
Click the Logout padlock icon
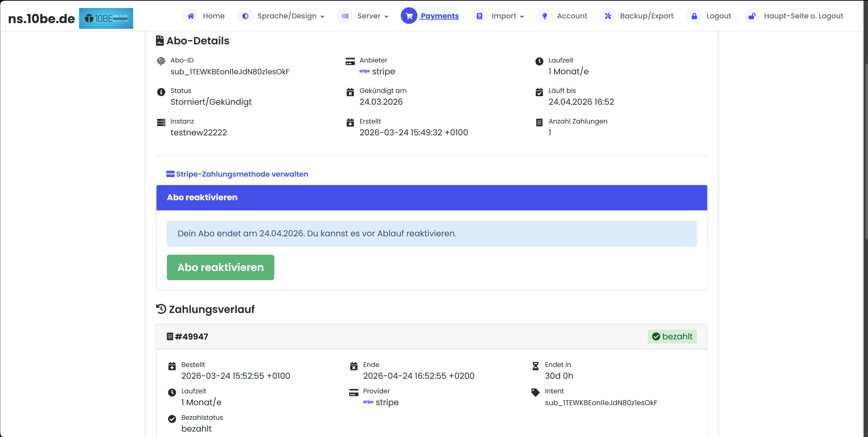click(x=694, y=16)
